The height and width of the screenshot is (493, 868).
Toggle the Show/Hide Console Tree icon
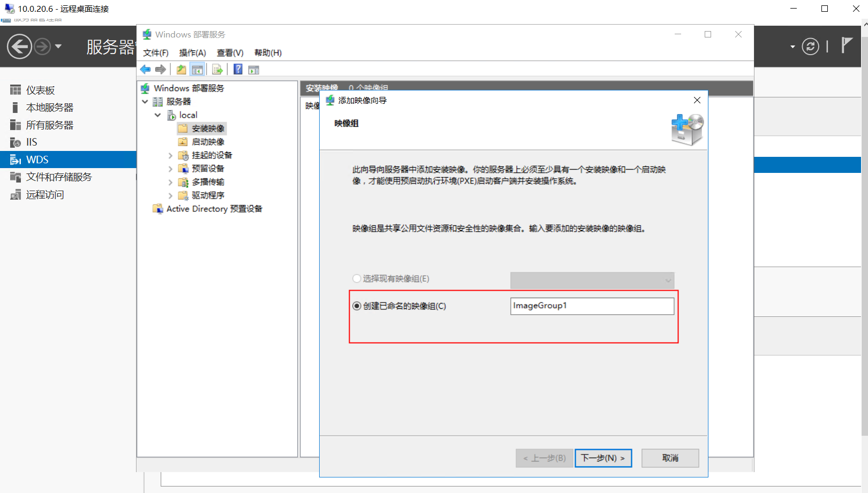198,69
